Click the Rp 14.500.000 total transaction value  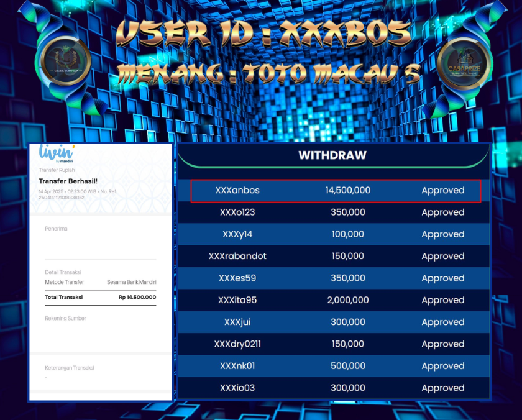coord(137,298)
